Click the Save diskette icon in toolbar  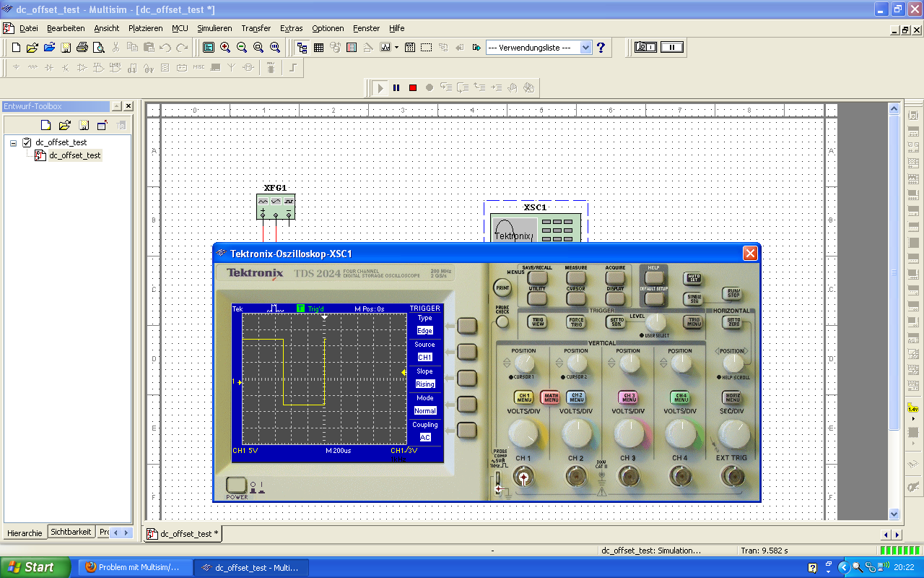tap(66, 48)
